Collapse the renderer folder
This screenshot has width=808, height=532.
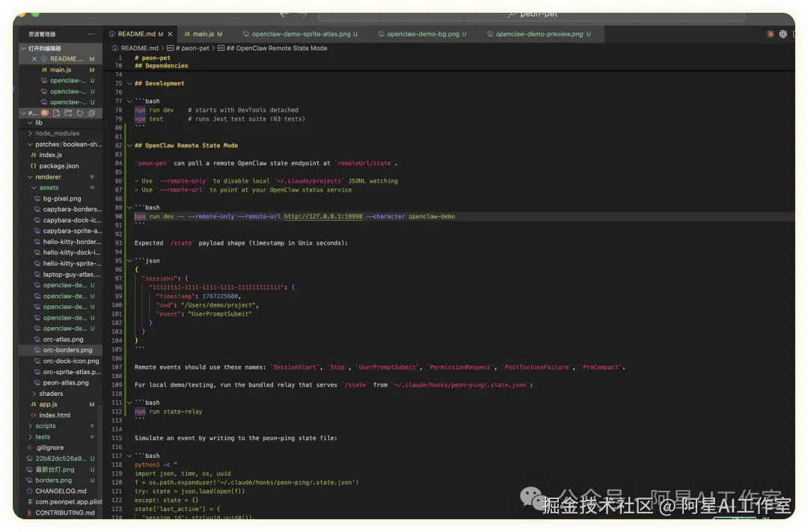[30, 177]
